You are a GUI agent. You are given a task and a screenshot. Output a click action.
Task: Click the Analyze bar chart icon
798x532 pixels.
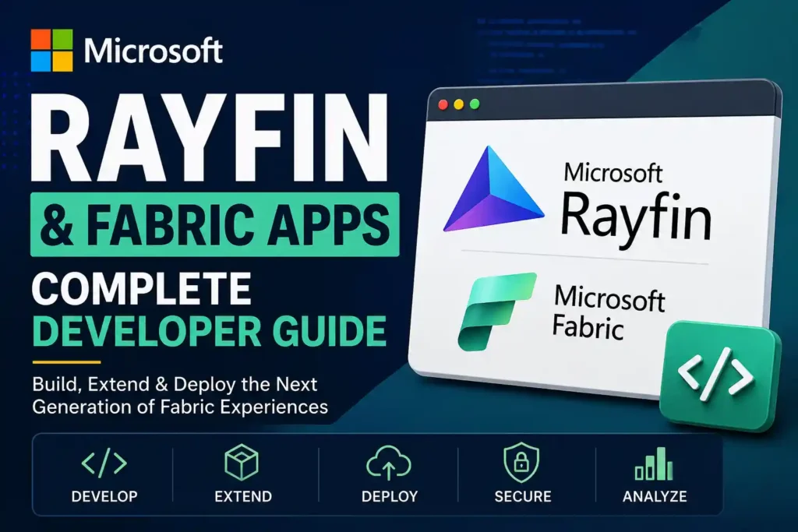[654, 463]
